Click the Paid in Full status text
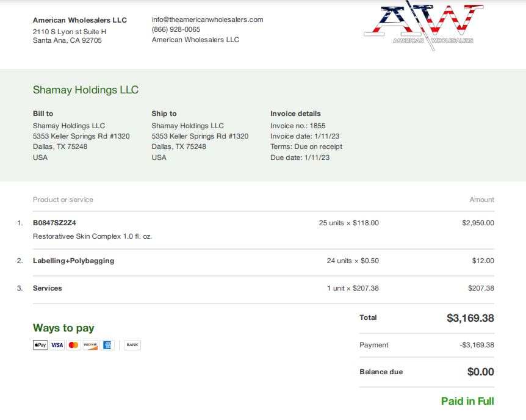 pos(467,401)
